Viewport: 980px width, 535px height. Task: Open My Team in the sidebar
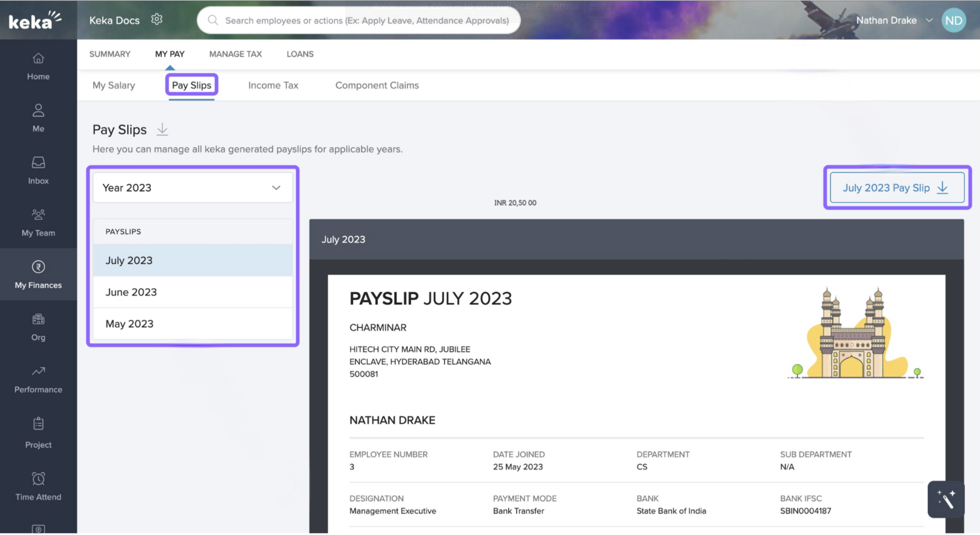(38, 223)
